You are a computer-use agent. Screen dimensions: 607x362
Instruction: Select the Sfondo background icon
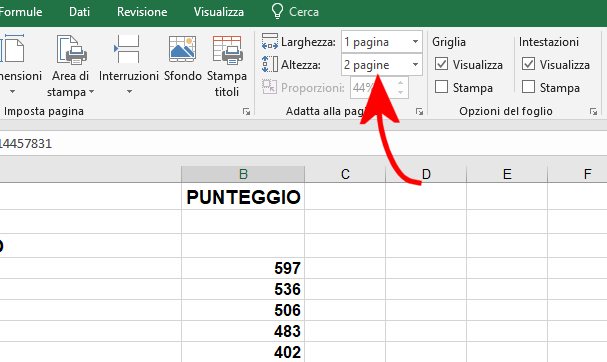182,49
